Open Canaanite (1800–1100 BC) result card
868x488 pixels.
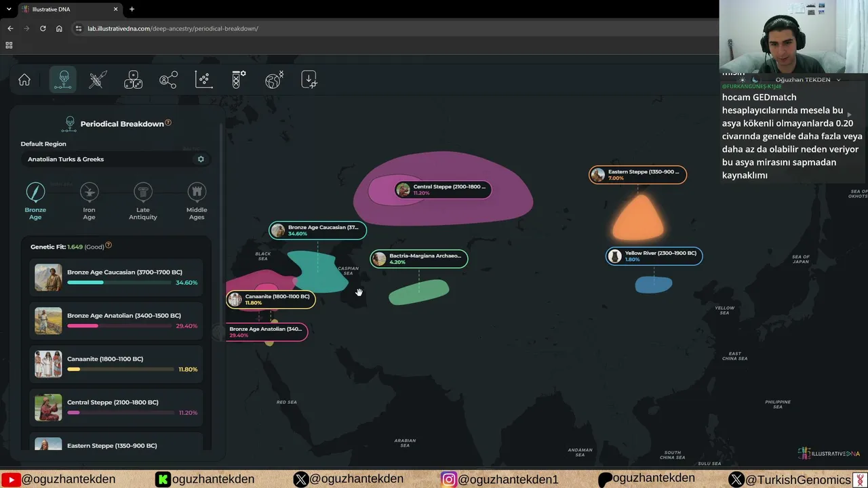(x=116, y=365)
